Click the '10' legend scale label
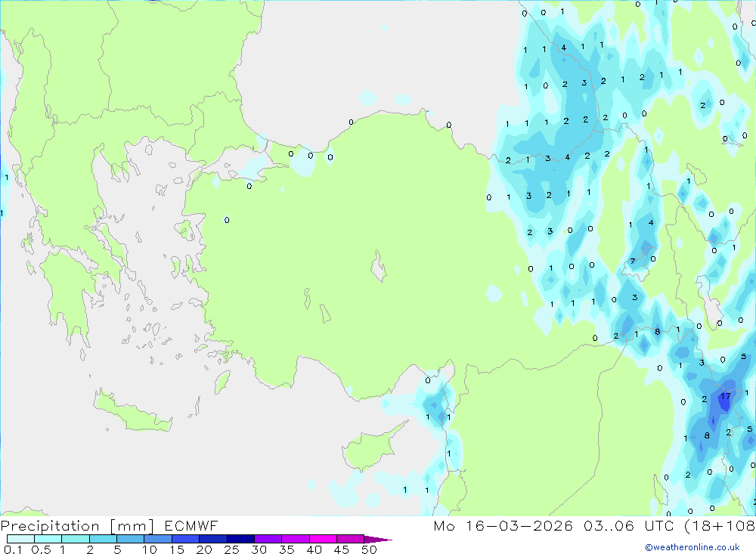756x554 pixels. tap(150, 549)
